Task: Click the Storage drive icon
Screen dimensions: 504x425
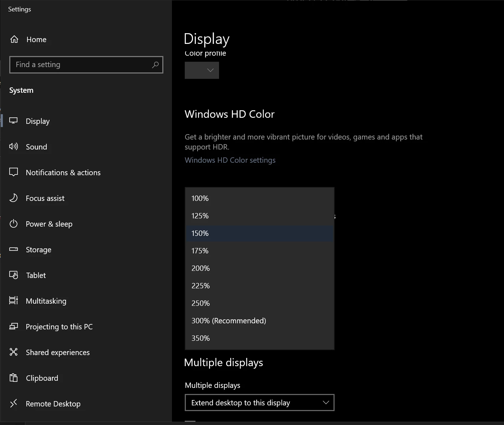Action: click(x=14, y=249)
